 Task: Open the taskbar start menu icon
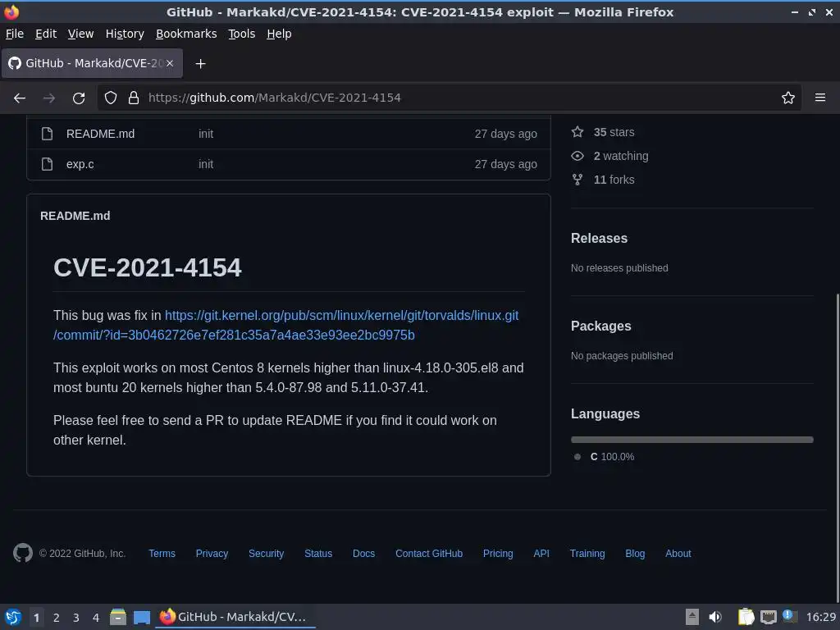pyautogui.click(x=13, y=617)
